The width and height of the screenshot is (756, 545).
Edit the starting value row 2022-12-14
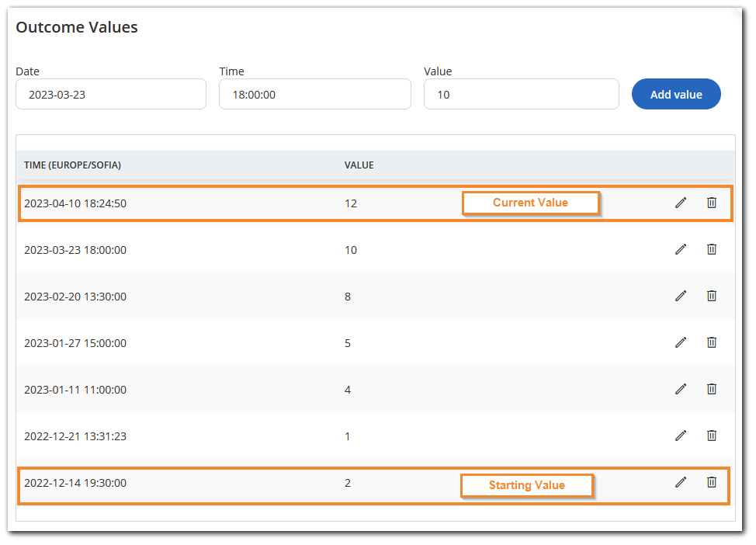680,482
